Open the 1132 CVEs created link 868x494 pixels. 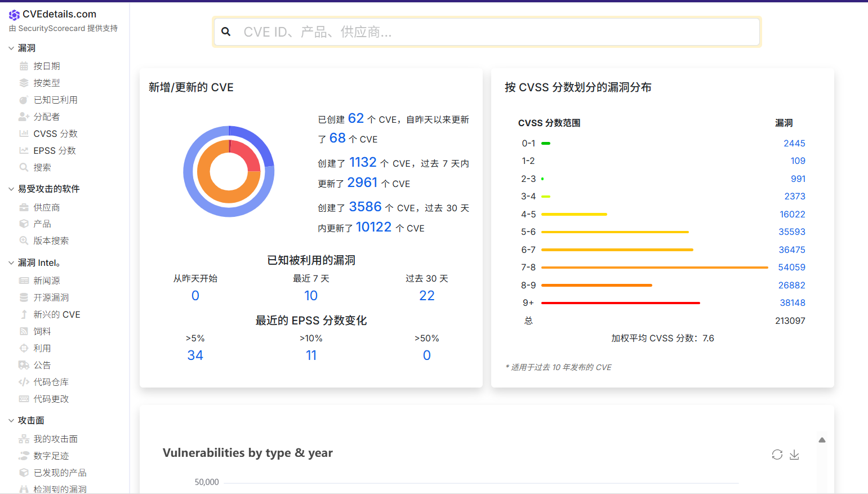point(362,162)
